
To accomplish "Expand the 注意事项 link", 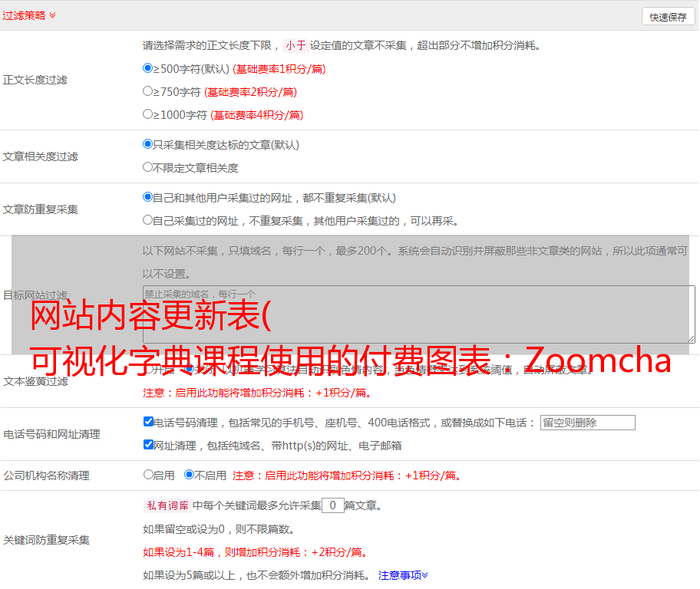I will pos(403,575).
